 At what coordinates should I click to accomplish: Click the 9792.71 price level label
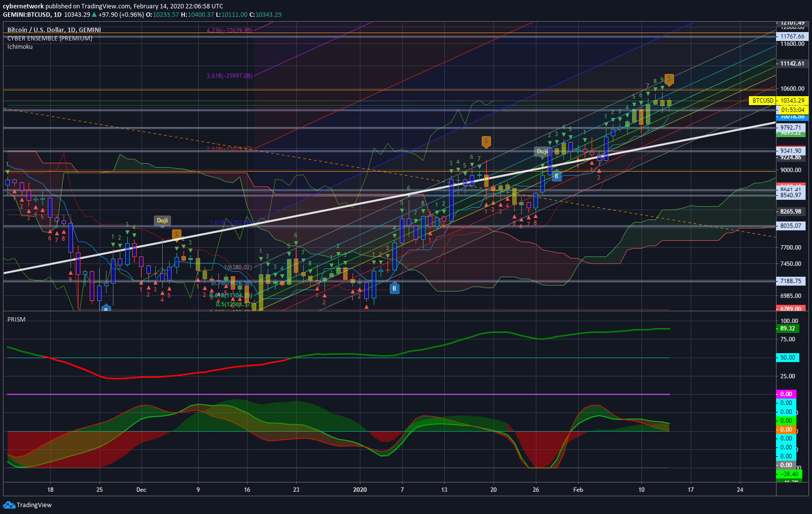tap(791, 128)
